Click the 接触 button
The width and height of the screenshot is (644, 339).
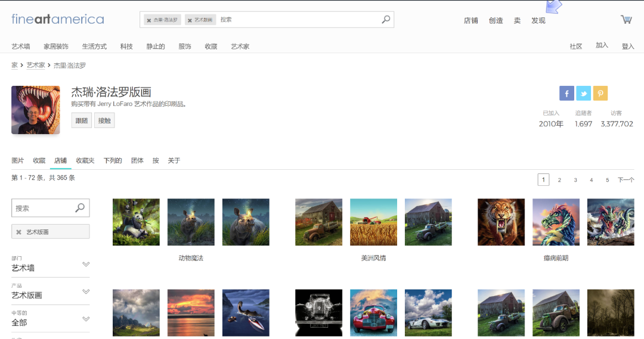point(104,120)
